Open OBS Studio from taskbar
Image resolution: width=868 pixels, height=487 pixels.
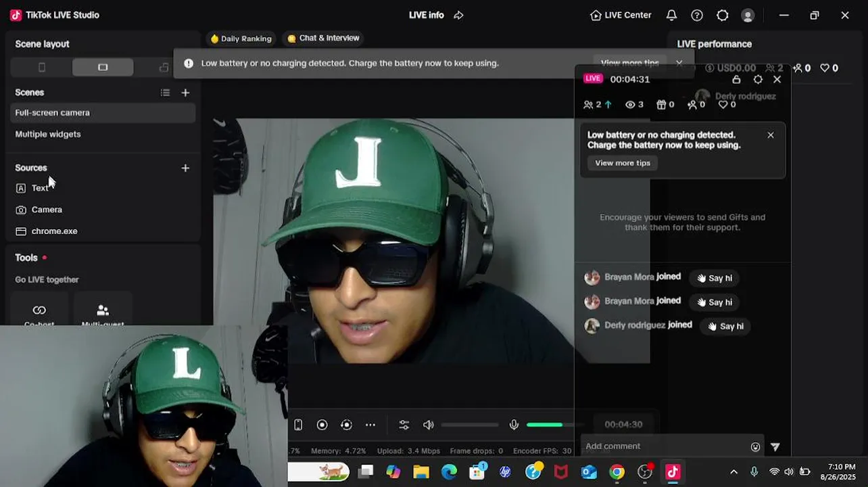645,472
